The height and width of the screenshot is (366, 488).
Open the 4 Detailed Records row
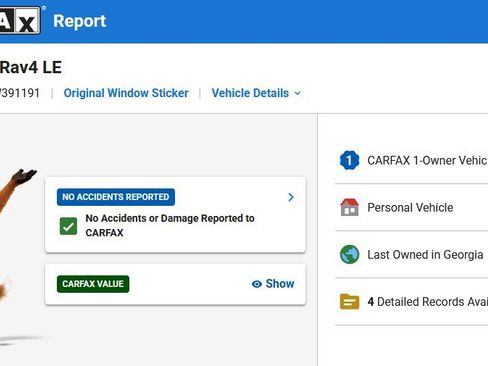(x=411, y=302)
